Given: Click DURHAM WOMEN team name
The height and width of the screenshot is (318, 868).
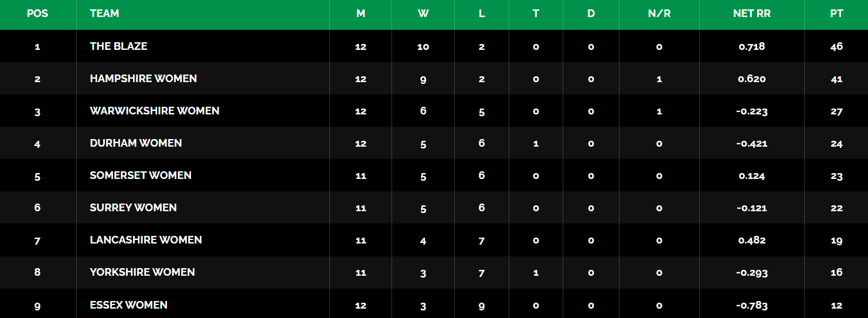Looking at the screenshot, I should (136, 143).
